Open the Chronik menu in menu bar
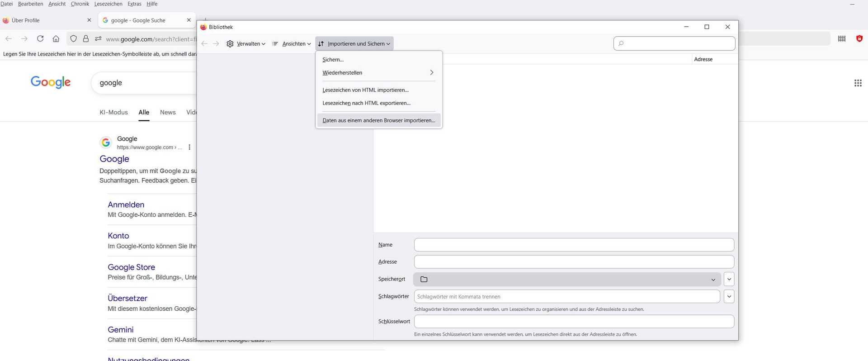The height and width of the screenshot is (361, 868). click(x=80, y=4)
